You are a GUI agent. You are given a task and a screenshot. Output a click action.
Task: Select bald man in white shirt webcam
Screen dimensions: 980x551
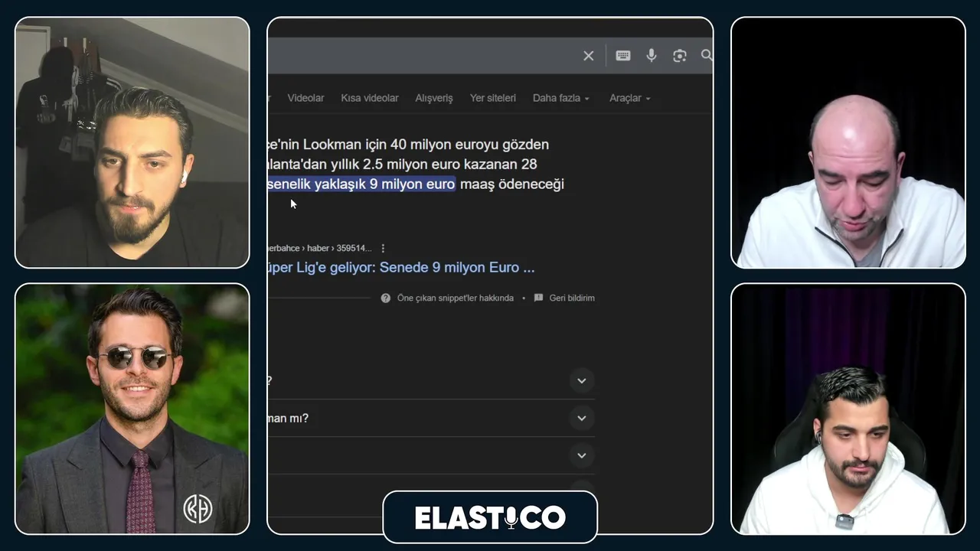[x=848, y=142]
